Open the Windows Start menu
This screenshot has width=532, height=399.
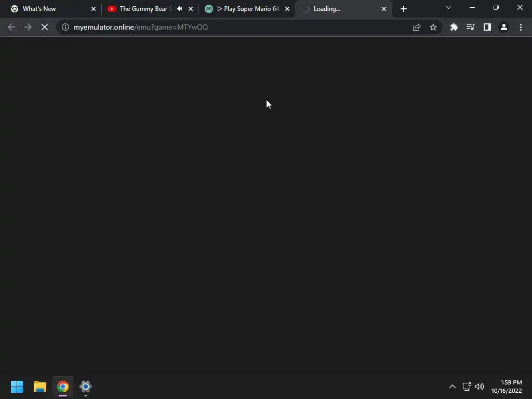coord(17,387)
